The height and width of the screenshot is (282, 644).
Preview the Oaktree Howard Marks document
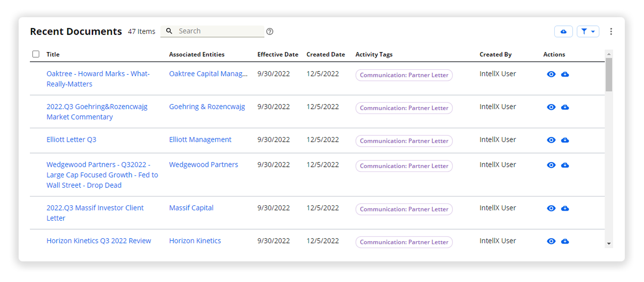coord(551,74)
